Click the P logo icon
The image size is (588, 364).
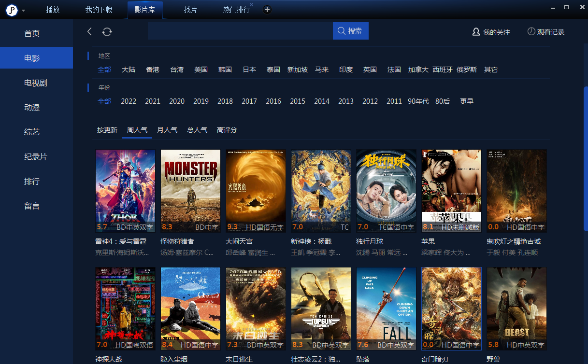click(12, 10)
